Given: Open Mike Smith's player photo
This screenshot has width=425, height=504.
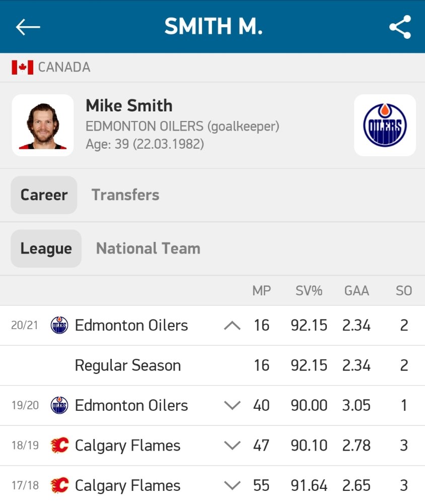Looking at the screenshot, I should (43, 125).
